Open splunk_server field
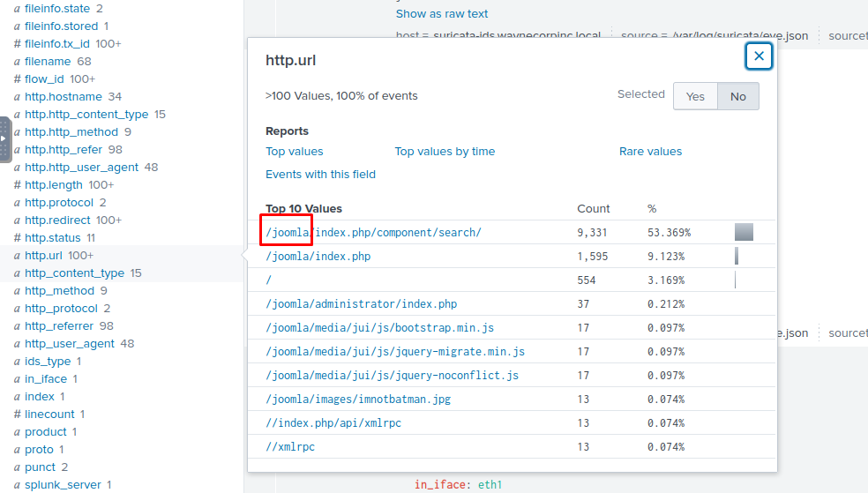868x493 pixels. coord(63,485)
